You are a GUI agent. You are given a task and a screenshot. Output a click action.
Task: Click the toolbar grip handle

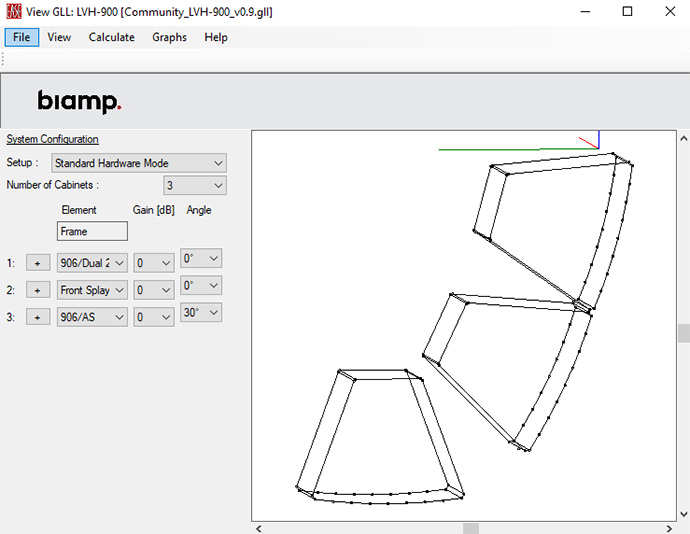click(x=3, y=59)
